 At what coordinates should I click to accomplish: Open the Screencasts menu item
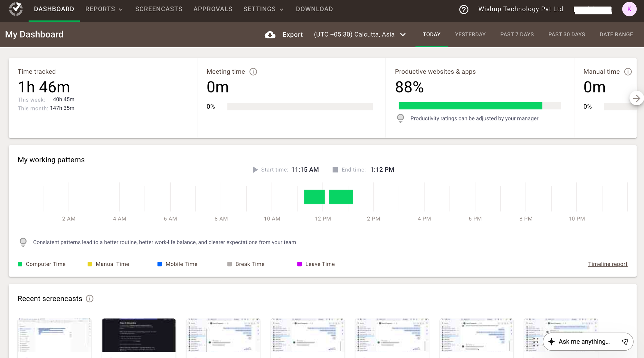[159, 9]
